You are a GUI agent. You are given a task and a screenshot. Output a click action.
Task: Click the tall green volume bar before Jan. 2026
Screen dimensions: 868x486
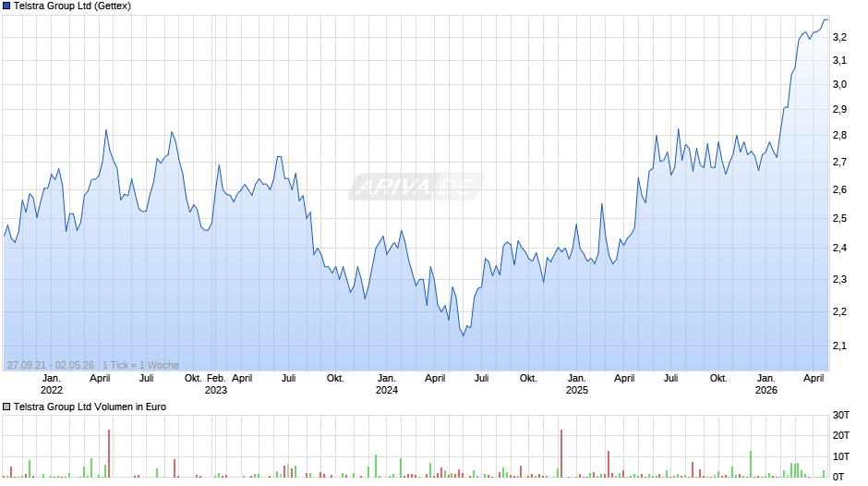click(752, 464)
